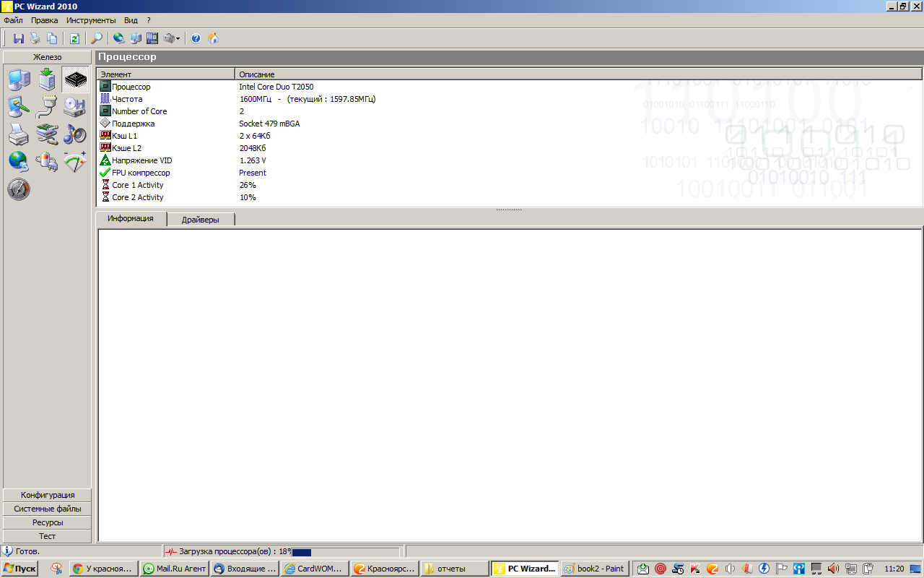Click the magnifying glass search icon
Screen dimensions: 924x578
96,38
